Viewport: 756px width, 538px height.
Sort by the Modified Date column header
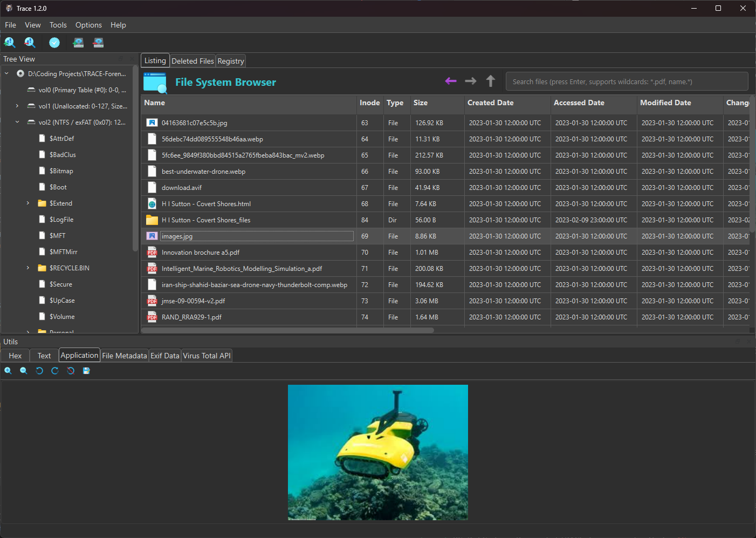(680, 105)
